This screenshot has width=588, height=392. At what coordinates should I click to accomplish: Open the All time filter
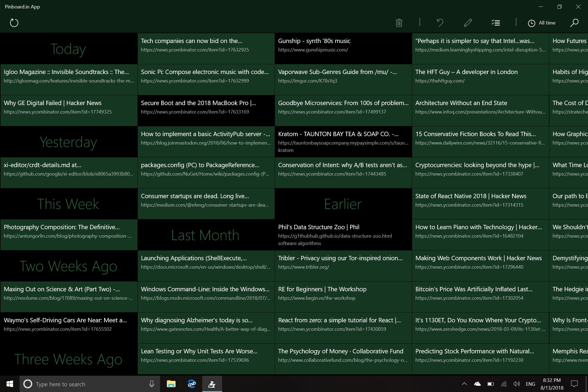pyautogui.click(x=542, y=23)
